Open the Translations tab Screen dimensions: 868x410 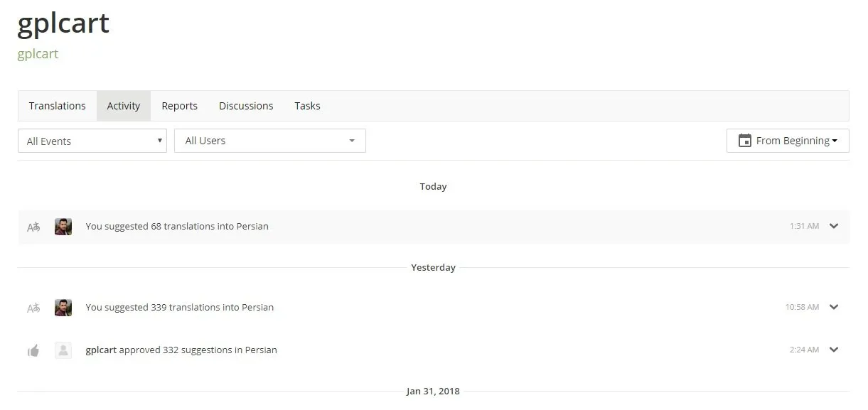58,106
